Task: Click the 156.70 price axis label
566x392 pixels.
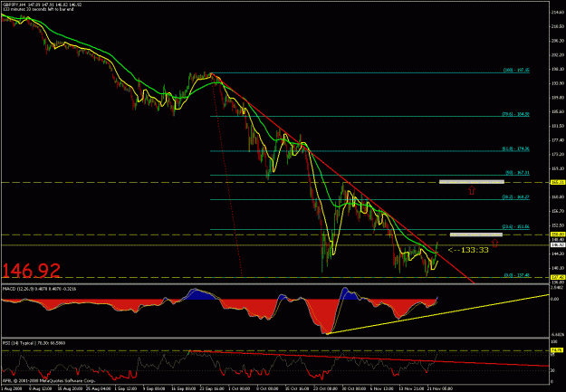Action: click(558, 211)
